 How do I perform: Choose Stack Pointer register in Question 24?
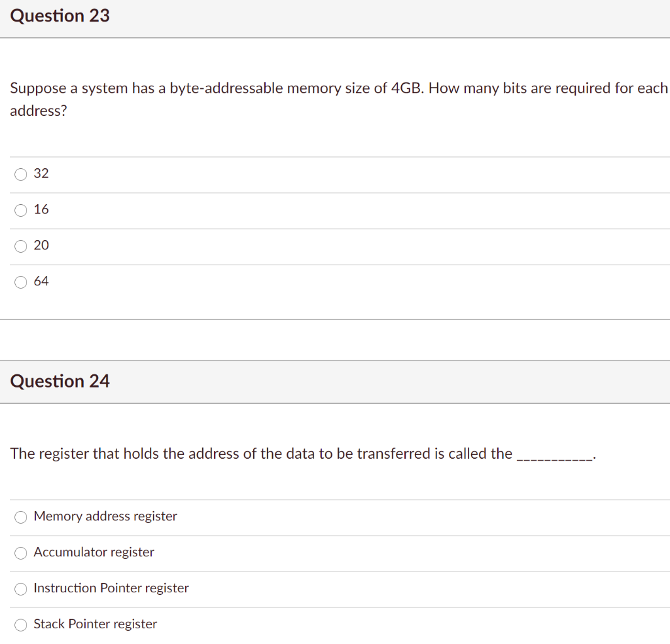click(20, 625)
